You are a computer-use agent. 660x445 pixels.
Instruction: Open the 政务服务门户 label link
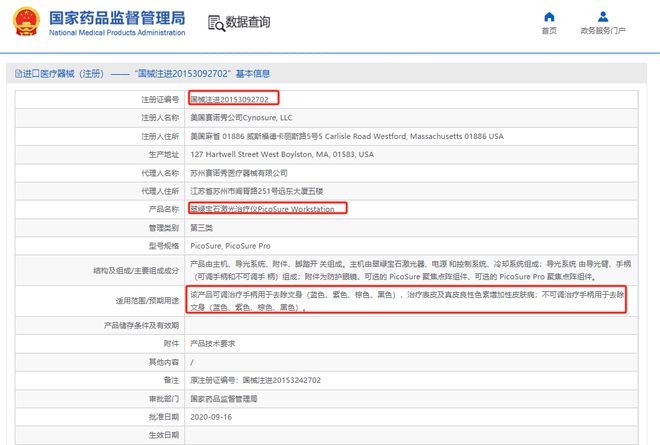(x=603, y=30)
